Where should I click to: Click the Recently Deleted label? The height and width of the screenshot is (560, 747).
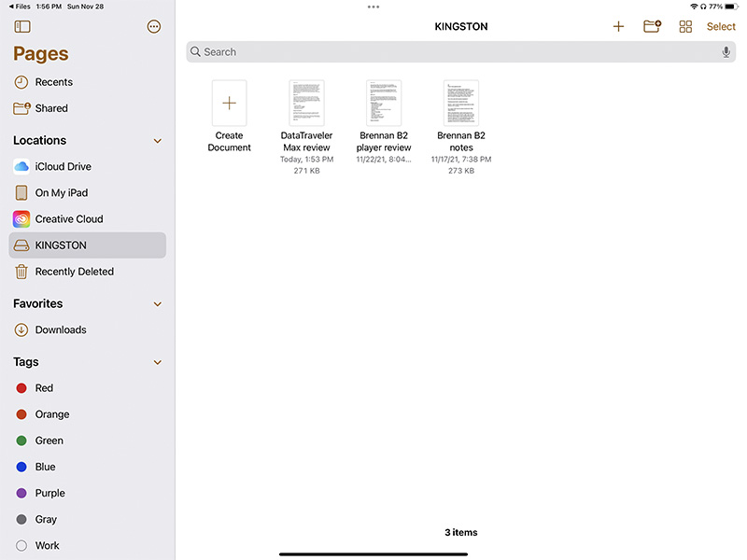[x=75, y=272]
